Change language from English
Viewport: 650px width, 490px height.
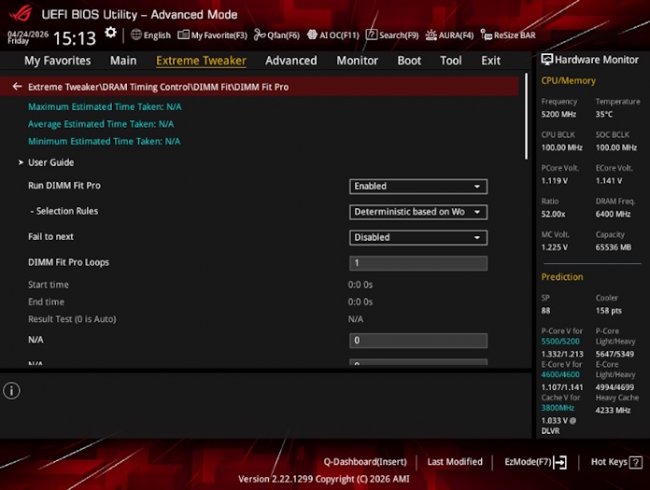click(x=157, y=35)
